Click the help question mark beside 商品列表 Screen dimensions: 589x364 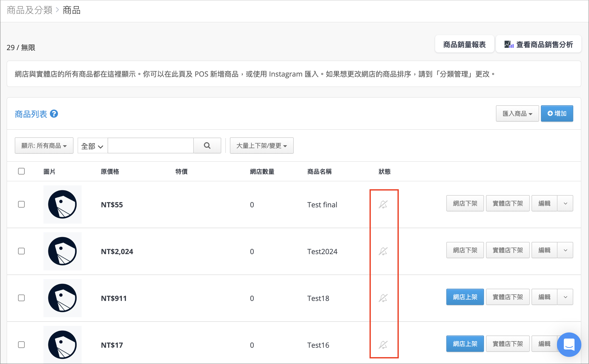coord(54,114)
